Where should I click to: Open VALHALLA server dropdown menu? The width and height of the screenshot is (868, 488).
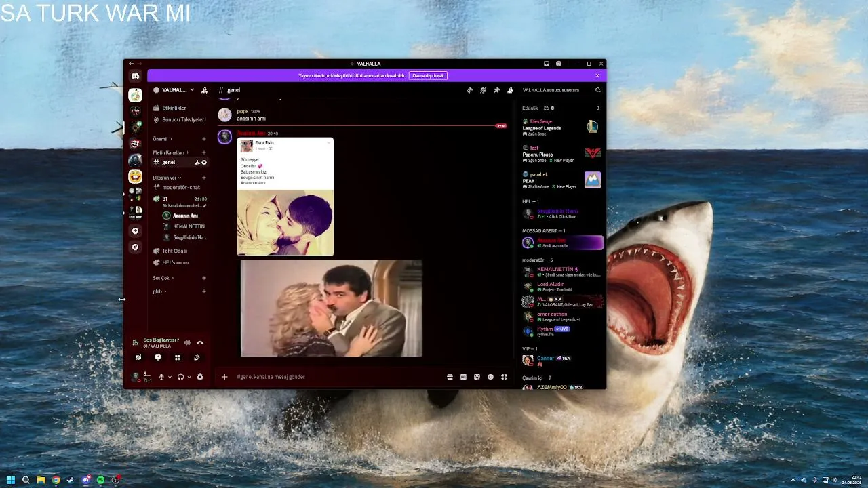tap(174, 90)
